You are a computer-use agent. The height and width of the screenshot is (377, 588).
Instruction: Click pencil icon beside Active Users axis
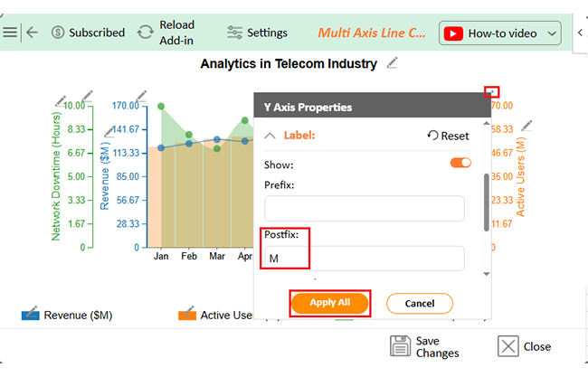pyautogui.click(x=526, y=126)
